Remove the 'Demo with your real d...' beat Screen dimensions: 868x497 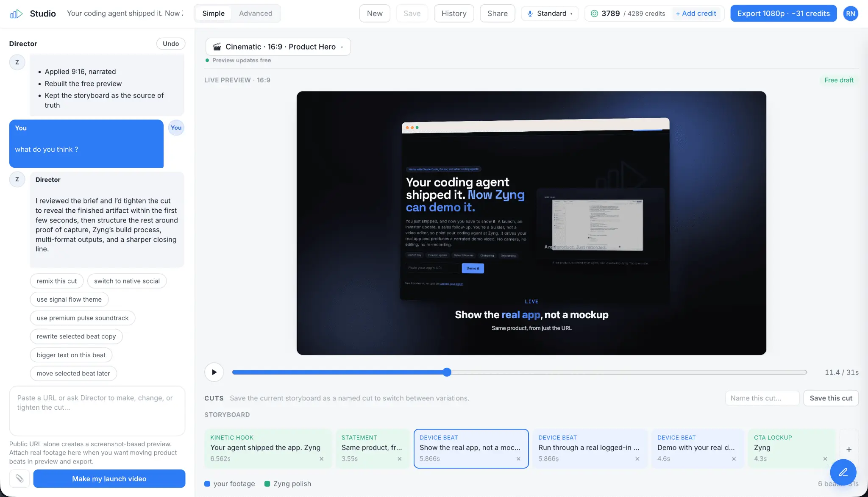[734, 459]
